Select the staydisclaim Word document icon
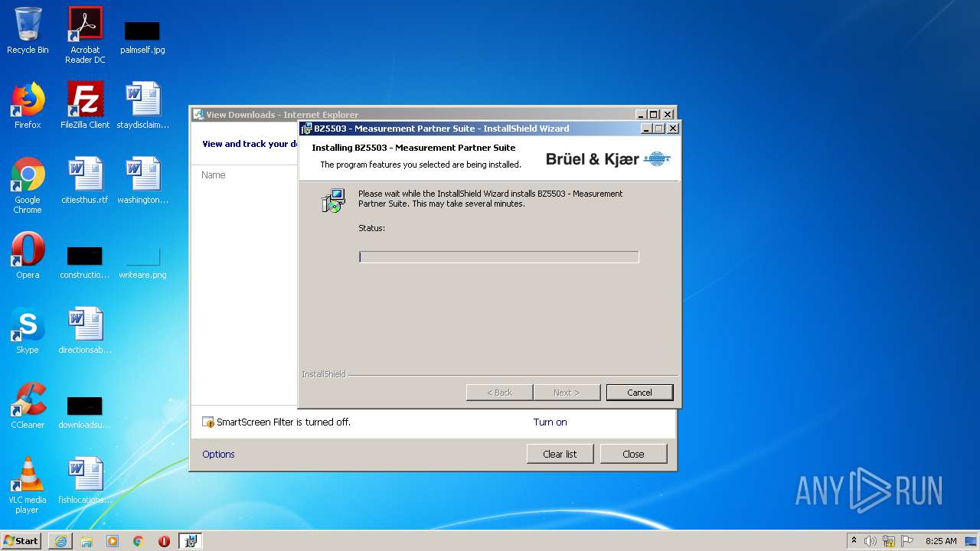Viewport: 980px width, 551px height. click(143, 106)
